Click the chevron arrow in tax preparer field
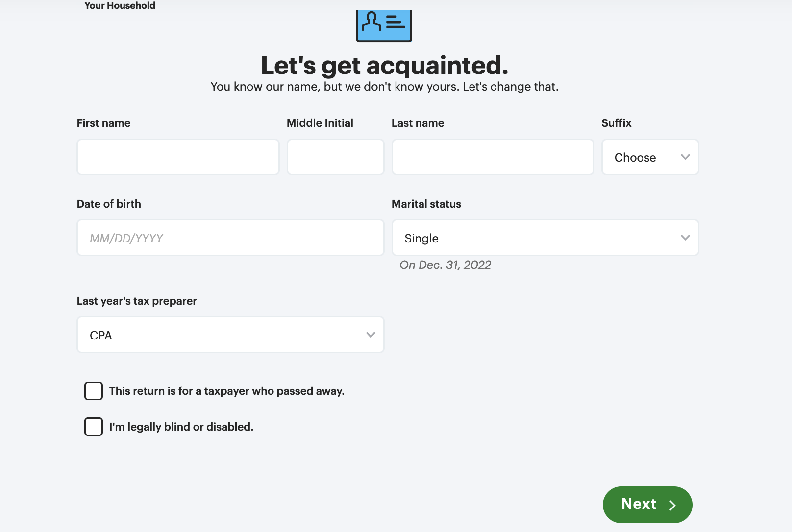Image resolution: width=792 pixels, height=532 pixels. [x=371, y=335]
